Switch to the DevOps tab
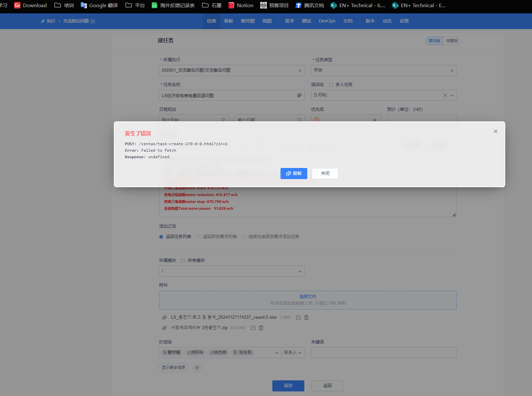The width and height of the screenshot is (532, 396). click(327, 21)
